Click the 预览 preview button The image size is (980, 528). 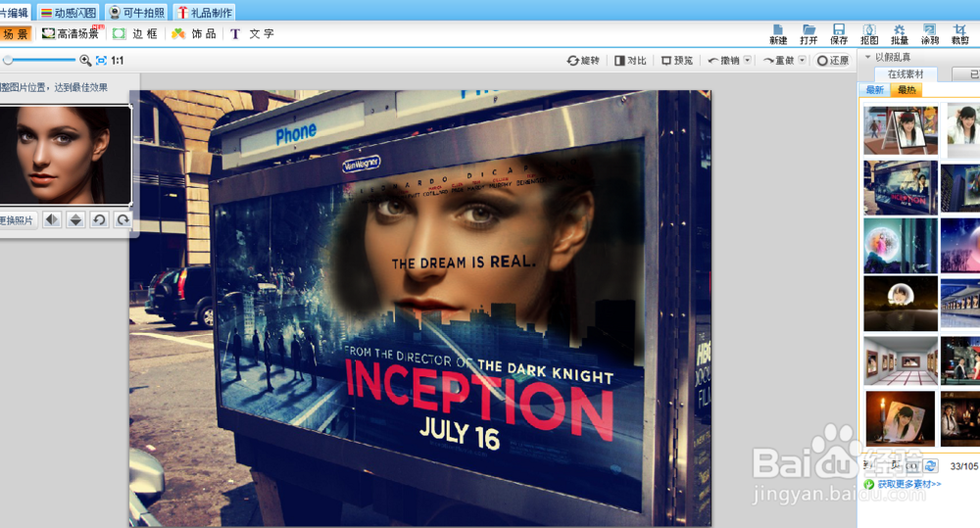(x=677, y=61)
